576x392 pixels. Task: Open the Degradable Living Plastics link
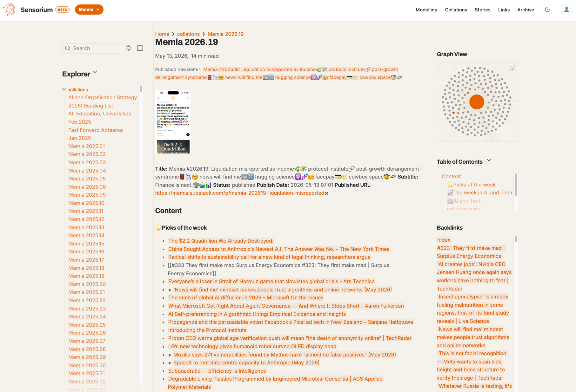tap(275, 383)
